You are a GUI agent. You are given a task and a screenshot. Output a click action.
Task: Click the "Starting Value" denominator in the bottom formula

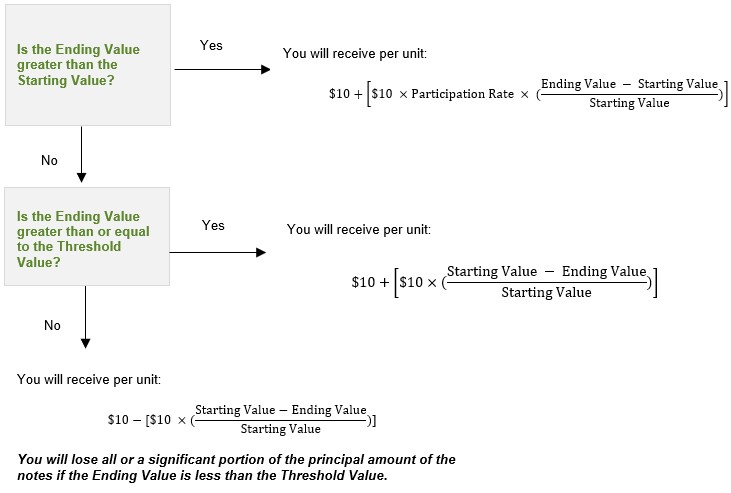tap(280, 429)
